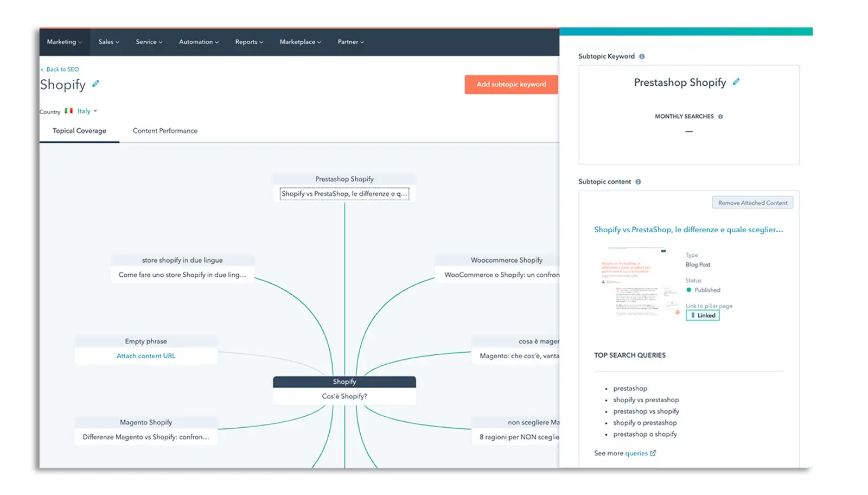Show info about Subtopic content
The image size is (868, 495).
click(638, 182)
